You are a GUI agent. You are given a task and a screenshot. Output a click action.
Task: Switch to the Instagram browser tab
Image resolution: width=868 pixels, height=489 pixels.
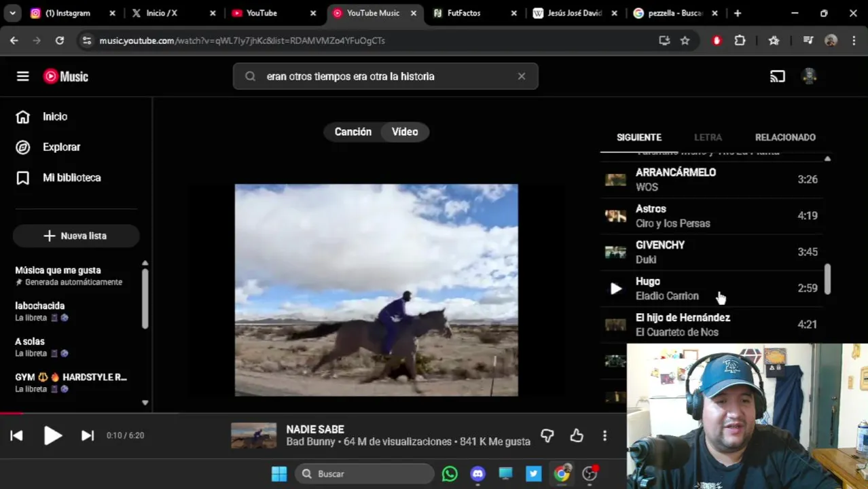(x=73, y=13)
